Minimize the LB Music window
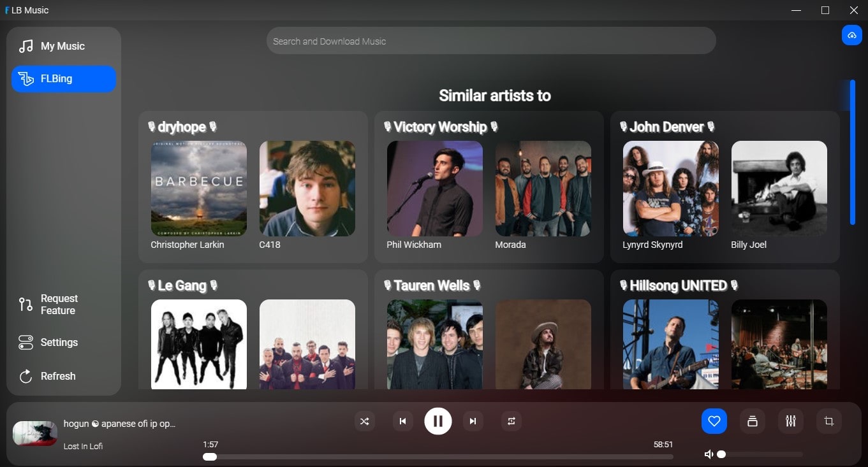 (797, 10)
